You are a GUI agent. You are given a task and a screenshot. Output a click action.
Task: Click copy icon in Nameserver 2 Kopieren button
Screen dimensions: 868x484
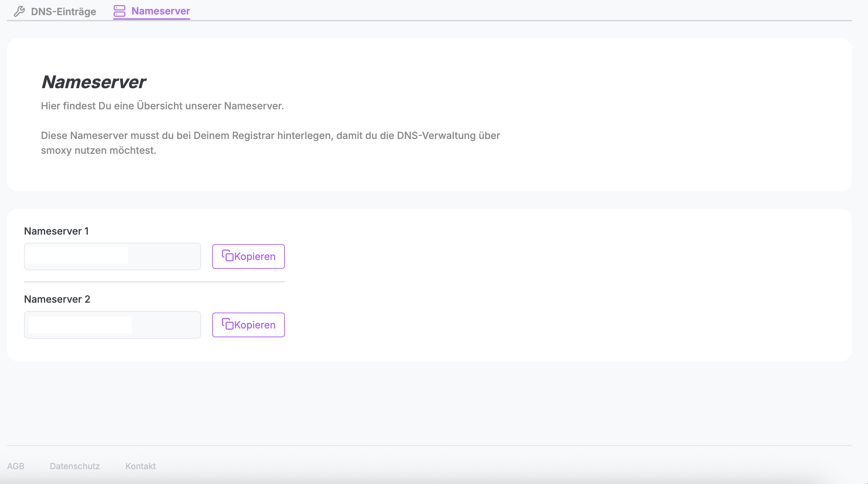[x=227, y=324]
